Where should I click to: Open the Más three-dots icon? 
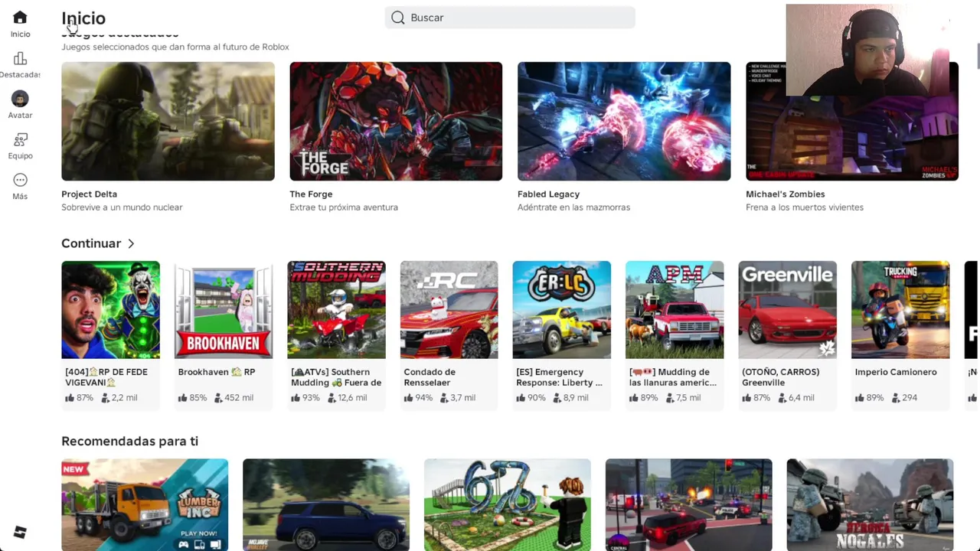pos(20,180)
